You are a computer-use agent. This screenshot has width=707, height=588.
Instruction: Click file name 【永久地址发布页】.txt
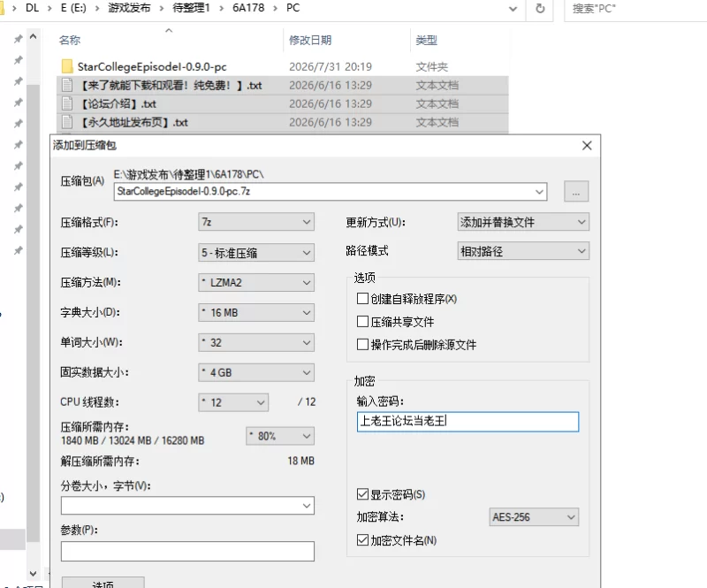click(133, 122)
